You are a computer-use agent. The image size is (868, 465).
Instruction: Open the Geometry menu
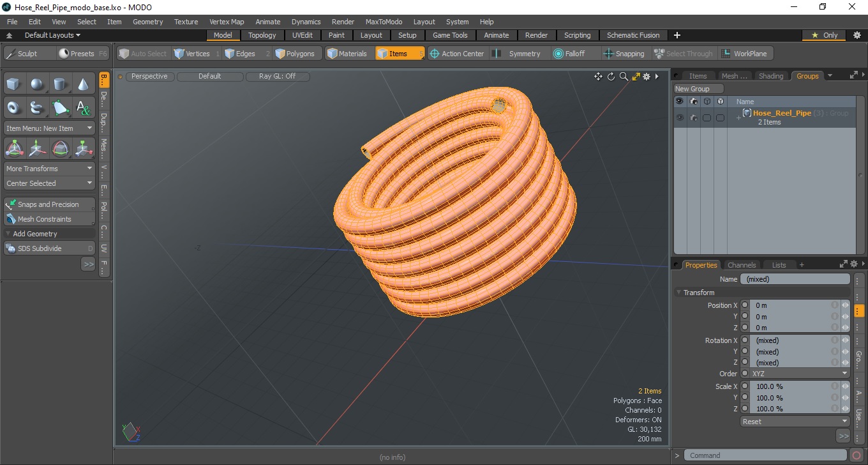tap(147, 22)
